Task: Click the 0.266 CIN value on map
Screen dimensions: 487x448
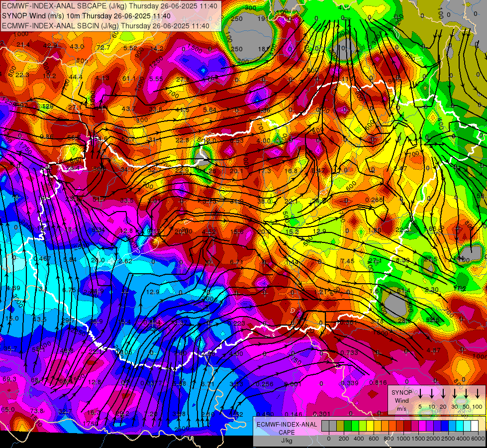Action: pos(374,200)
